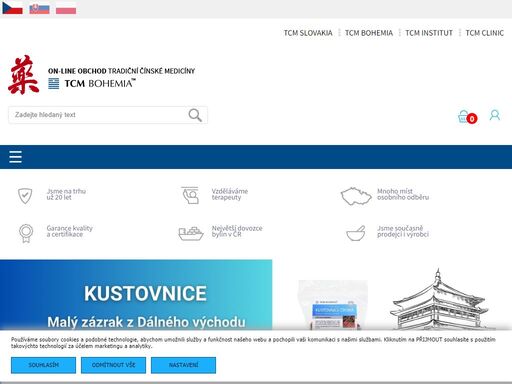Screen dimensions: 512x384
Task: Click the red Chinese character logo
Action: pyautogui.click(x=23, y=75)
